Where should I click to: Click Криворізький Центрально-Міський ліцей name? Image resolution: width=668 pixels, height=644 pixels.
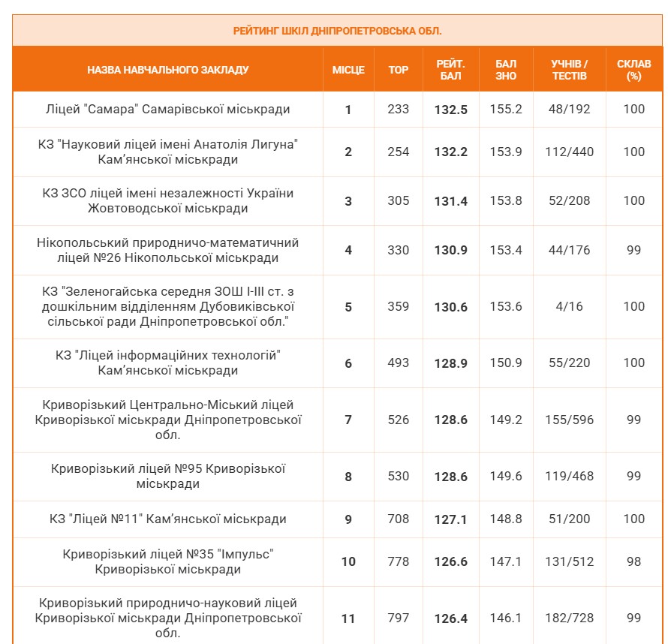[167, 420]
